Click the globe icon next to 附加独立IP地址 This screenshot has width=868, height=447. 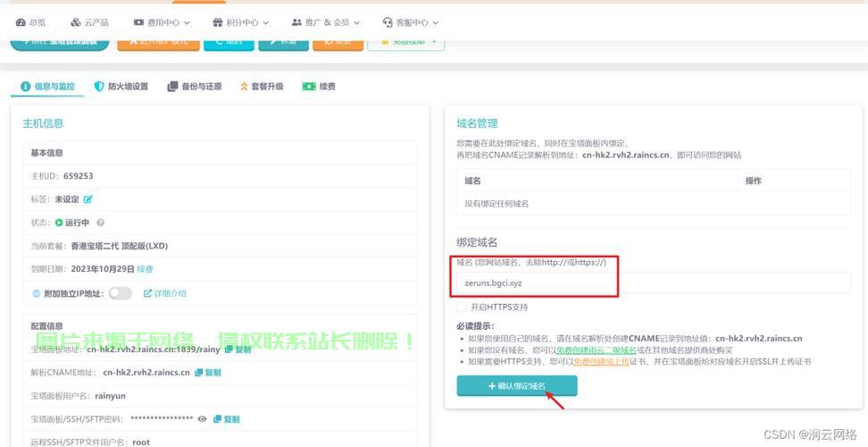click(37, 293)
